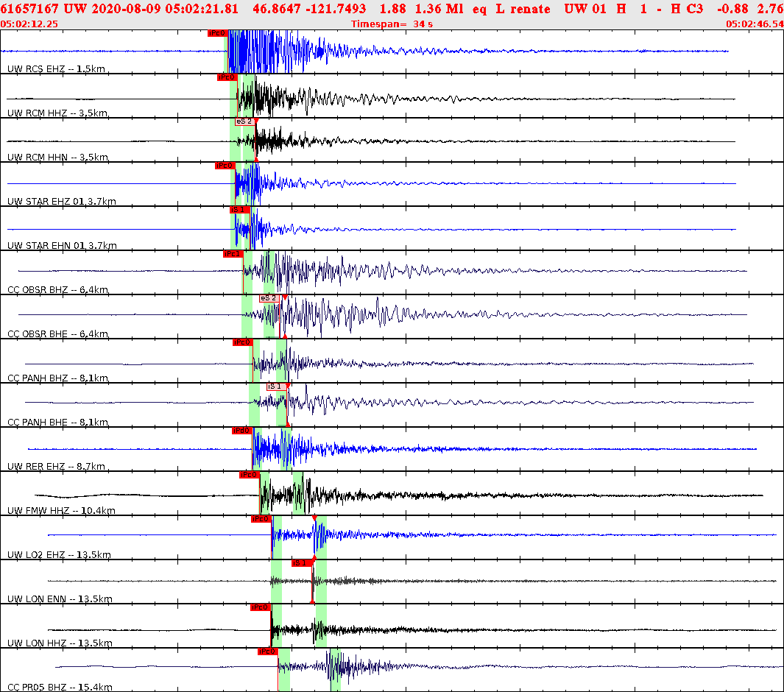
Task: Select the iS 1 pick flag on UW LON ENN
Action: pyautogui.click(x=301, y=563)
